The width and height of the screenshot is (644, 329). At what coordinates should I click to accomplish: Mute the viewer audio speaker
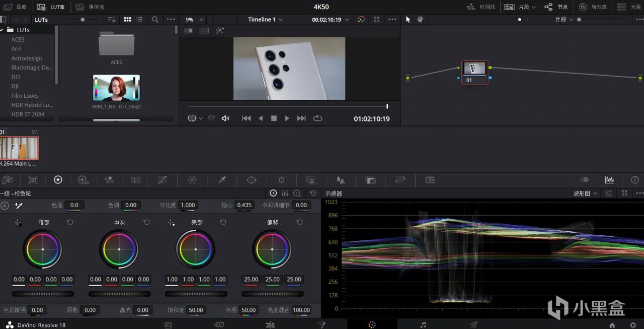click(x=225, y=118)
